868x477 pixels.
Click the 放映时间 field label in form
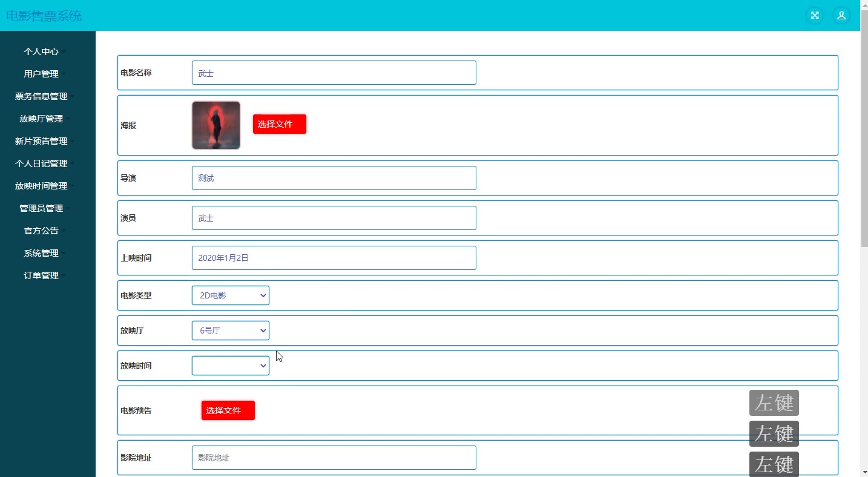[x=136, y=366]
